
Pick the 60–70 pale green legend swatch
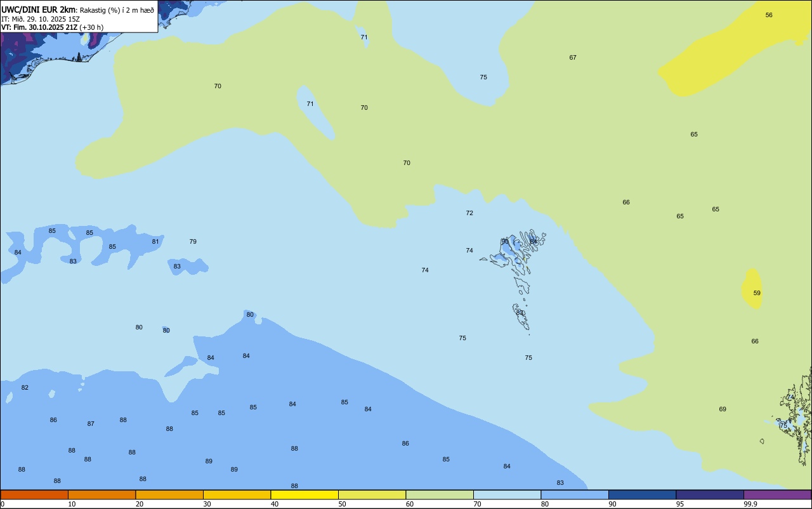(x=440, y=494)
